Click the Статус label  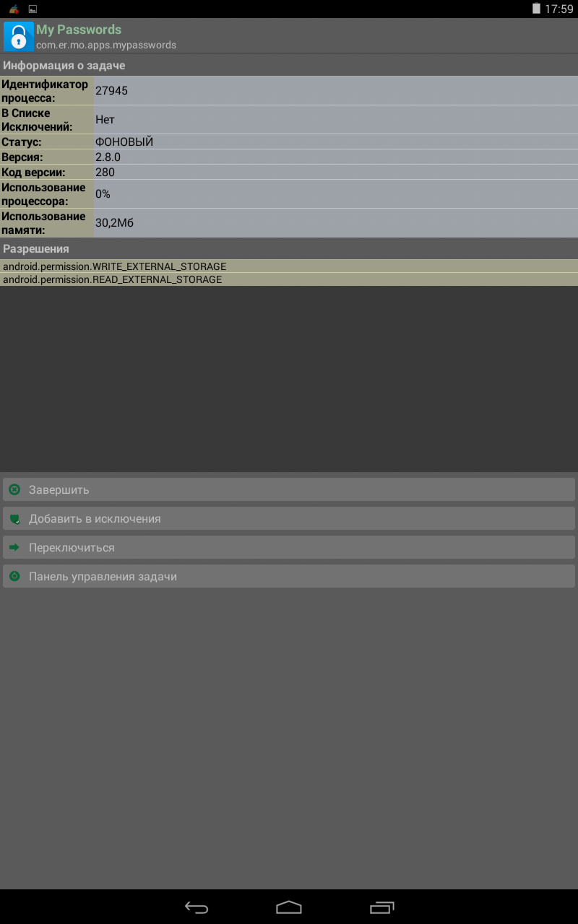tap(22, 142)
